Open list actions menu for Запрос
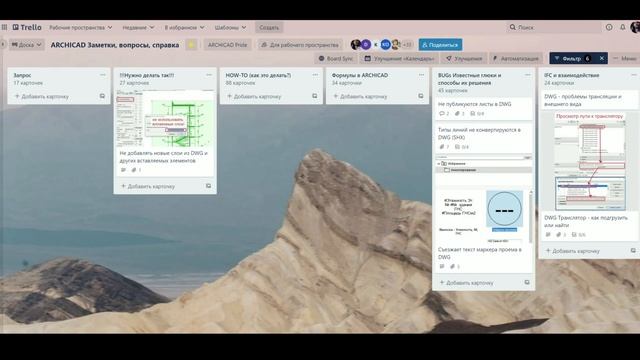640x360 pixels. click(103, 75)
